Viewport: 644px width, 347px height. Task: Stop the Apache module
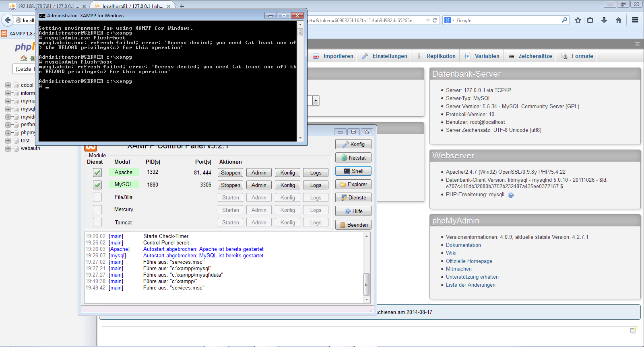[231, 172]
